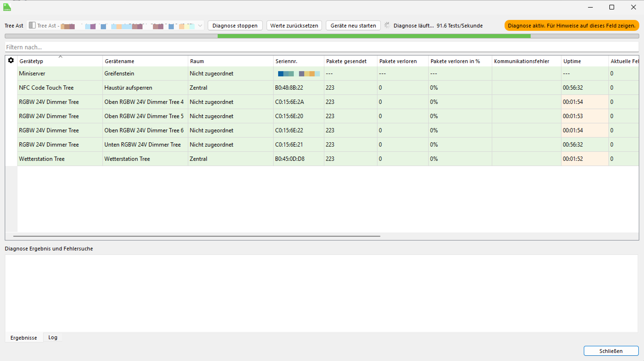
Task: Sort by Uptime column header
Action: (572, 61)
